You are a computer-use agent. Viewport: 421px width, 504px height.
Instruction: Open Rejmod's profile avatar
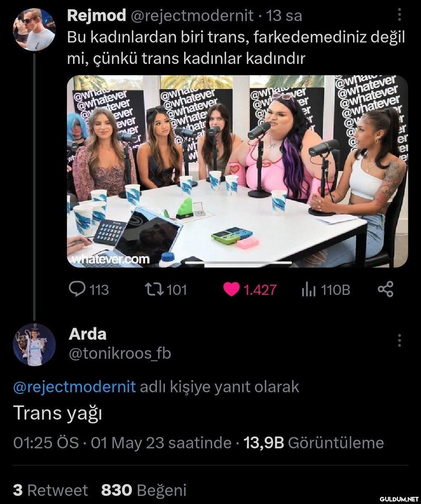click(x=34, y=29)
